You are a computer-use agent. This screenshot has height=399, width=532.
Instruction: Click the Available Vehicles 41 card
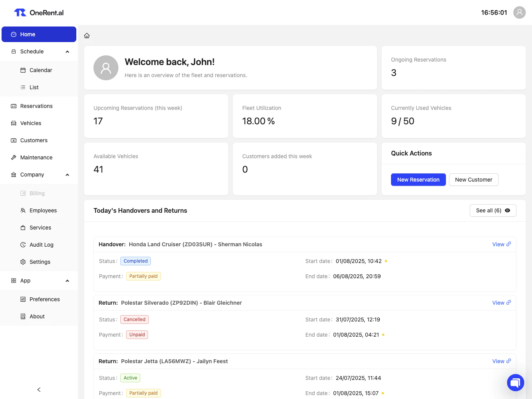(x=156, y=169)
